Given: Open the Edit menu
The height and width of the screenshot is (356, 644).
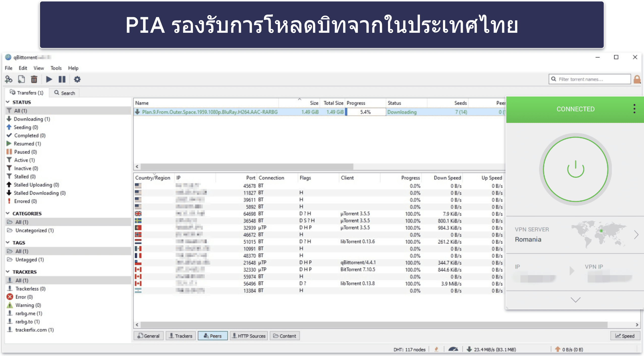Looking at the screenshot, I should pos(23,68).
